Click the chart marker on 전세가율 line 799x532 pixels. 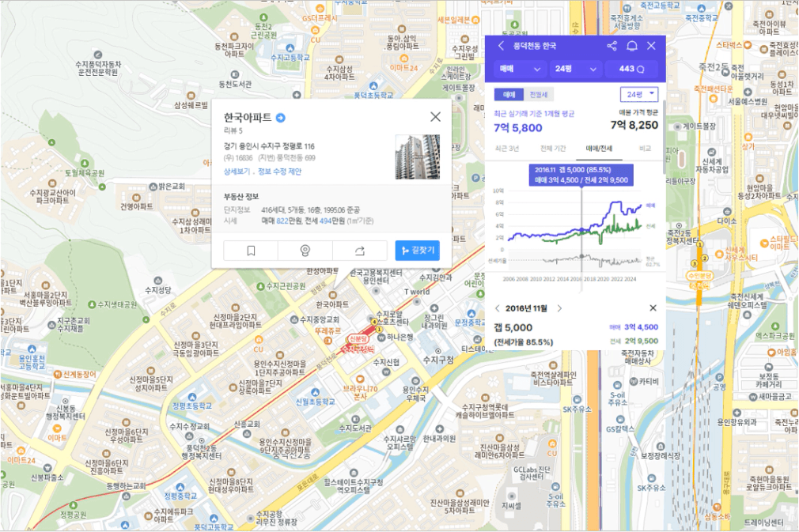581,257
